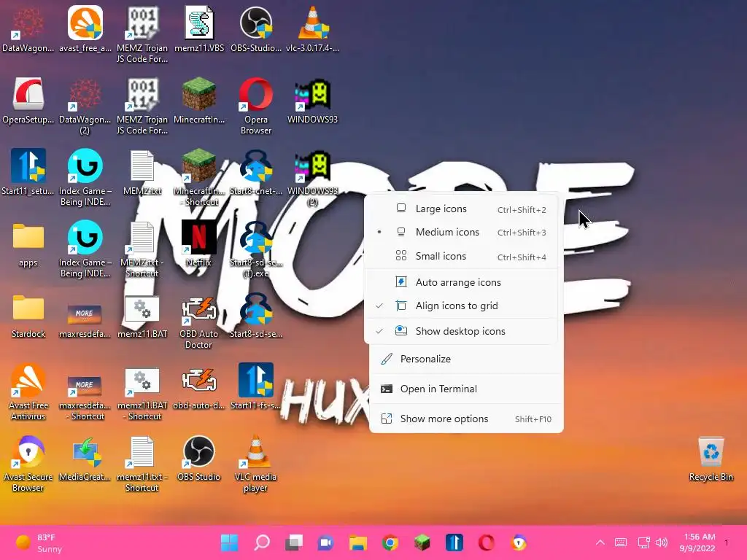Select the OBS-Studio installer icon
747x560 pixels.
[256, 29]
